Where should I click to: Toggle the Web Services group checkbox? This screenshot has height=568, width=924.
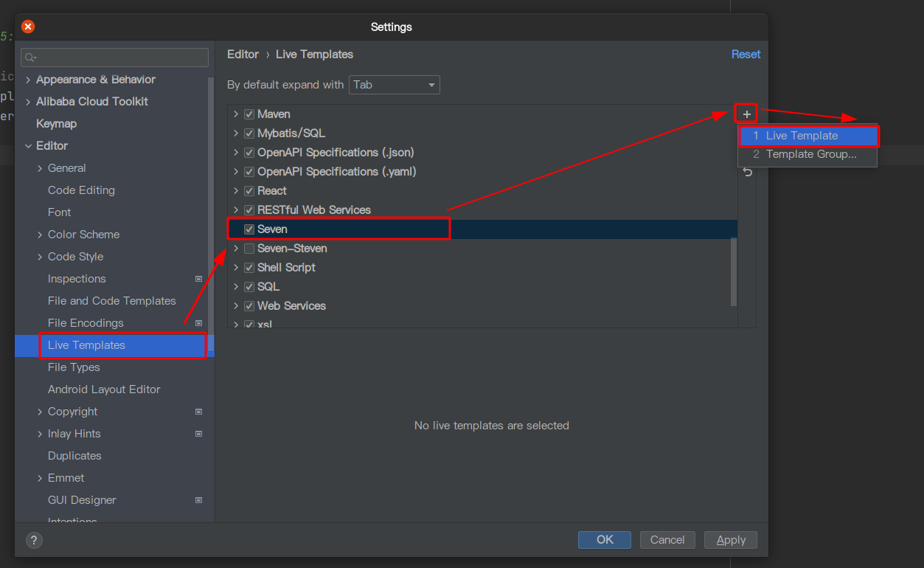point(249,306)
